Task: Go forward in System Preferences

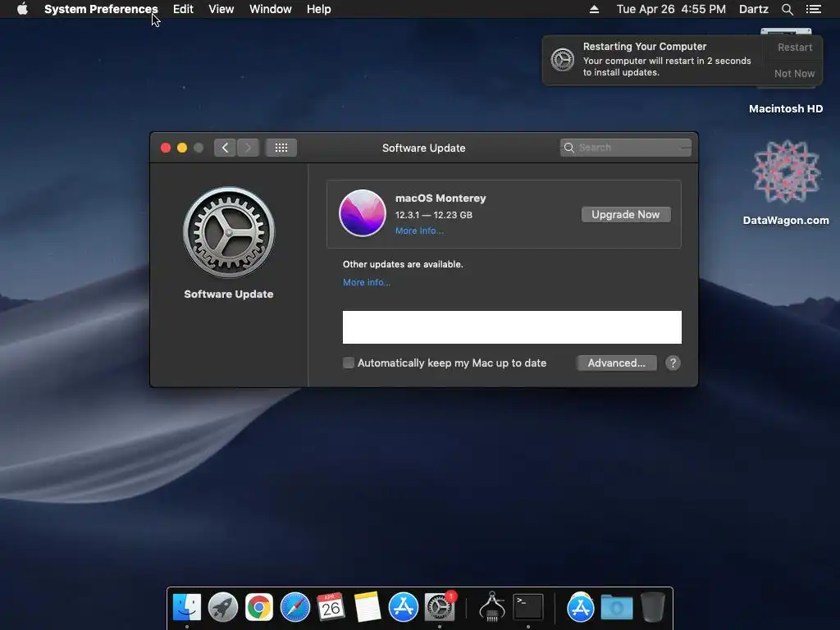Action: (x=248, y=148)
